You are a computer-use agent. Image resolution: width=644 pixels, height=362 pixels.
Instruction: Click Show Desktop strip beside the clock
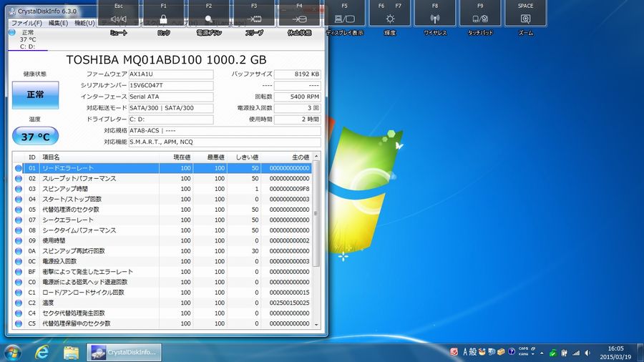[x=640, y=353]
